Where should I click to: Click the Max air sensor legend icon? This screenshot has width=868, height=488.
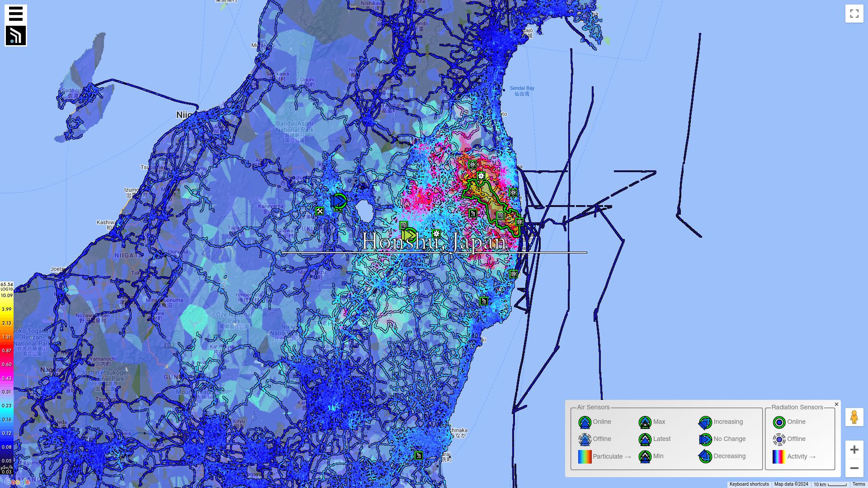[645, 422]
